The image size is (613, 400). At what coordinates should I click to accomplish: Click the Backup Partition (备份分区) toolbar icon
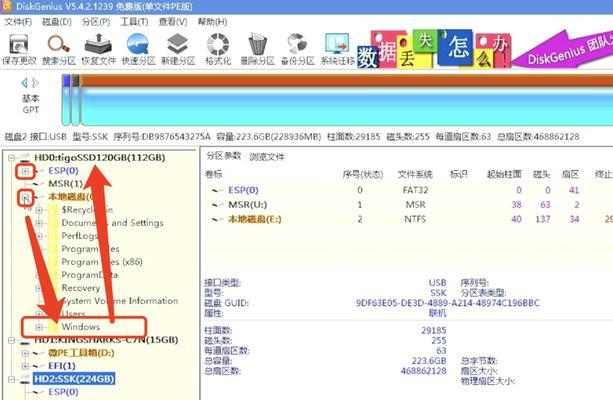pyautogui.click(x=297, y=49)
